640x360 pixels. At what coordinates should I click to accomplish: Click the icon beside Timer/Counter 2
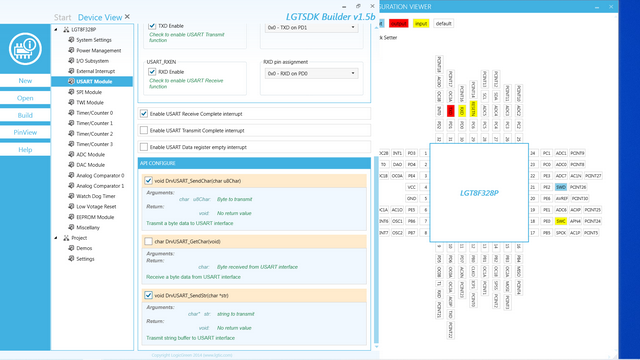[71, 133]
